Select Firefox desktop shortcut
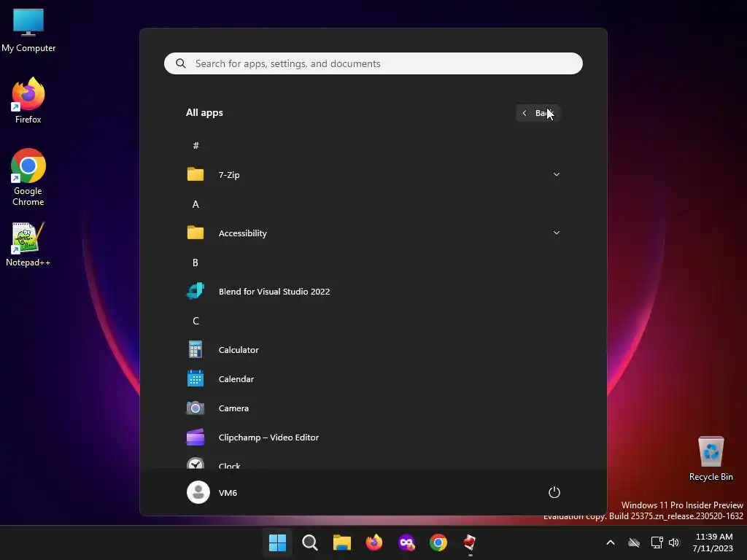 pos(28,101)
